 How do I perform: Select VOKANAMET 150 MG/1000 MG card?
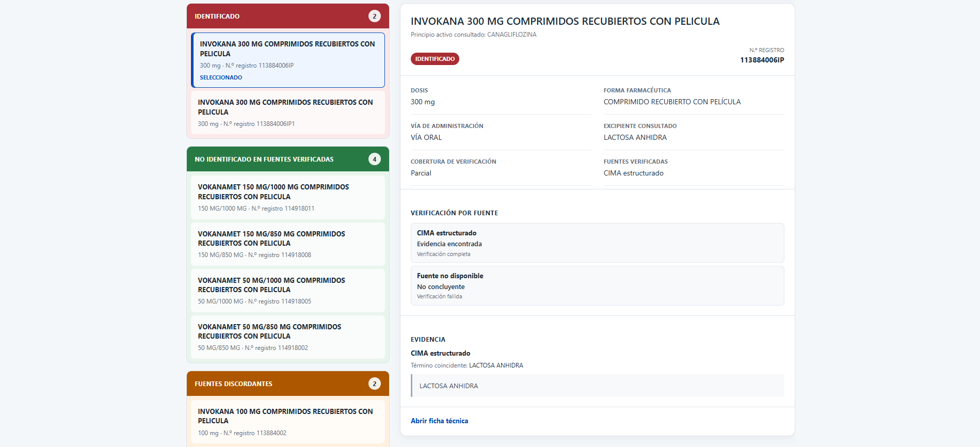click(x=288, y=197)
